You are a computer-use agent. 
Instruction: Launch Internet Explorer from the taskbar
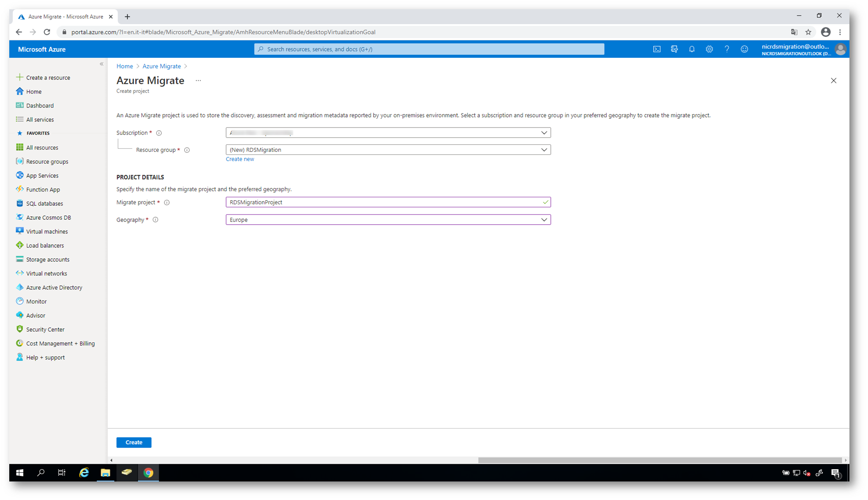83,473
